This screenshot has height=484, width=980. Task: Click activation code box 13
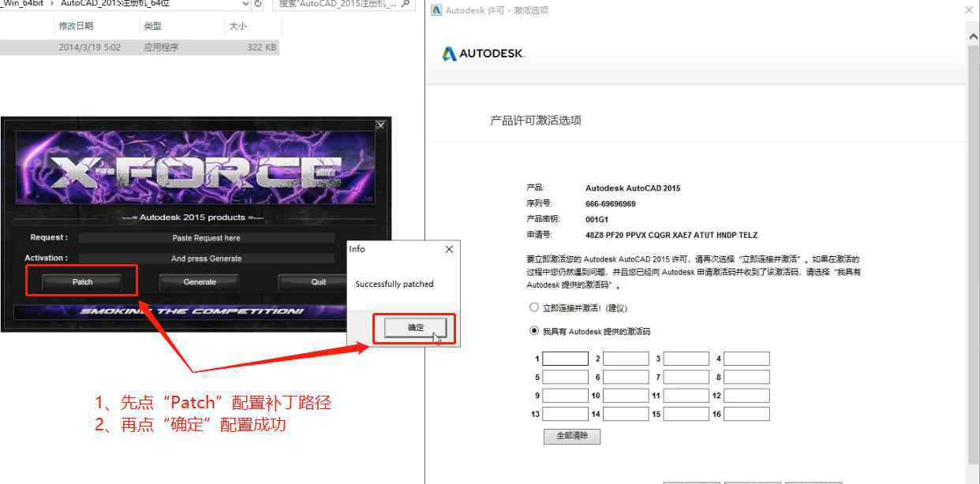tap(566, 414)
